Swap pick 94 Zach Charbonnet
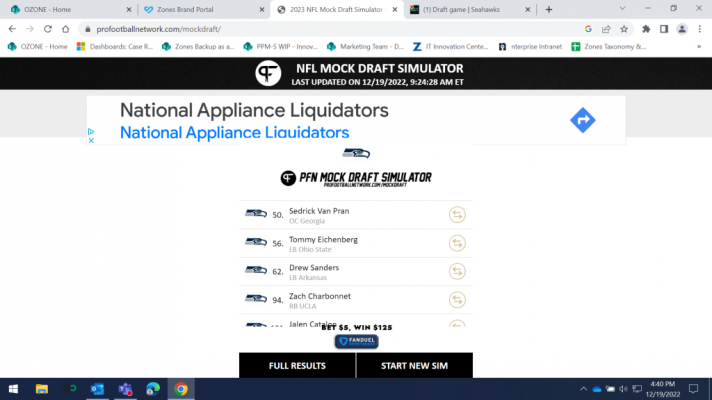Image resolution: width=712 pixels, height=400 pixels. [457, 300]
